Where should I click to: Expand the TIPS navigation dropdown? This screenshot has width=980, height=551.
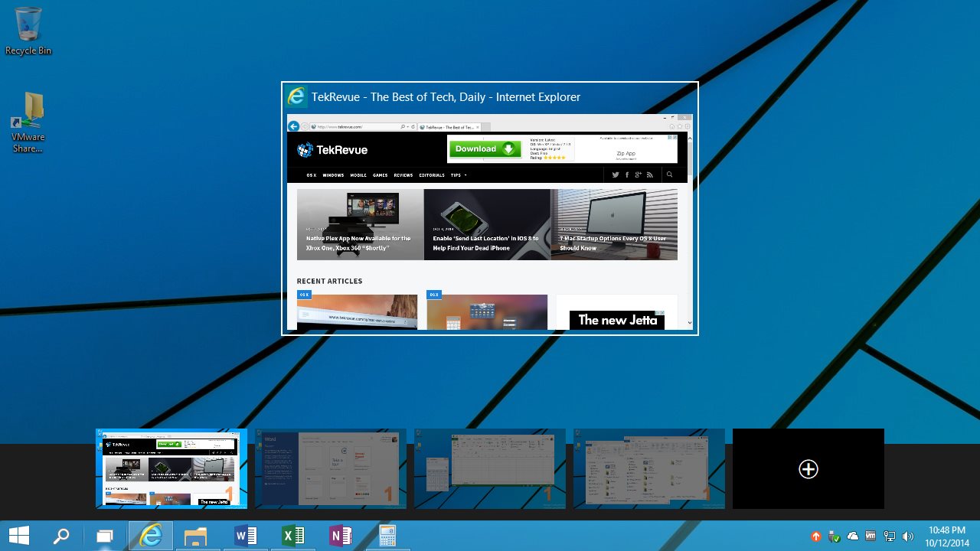pos(458,175)
